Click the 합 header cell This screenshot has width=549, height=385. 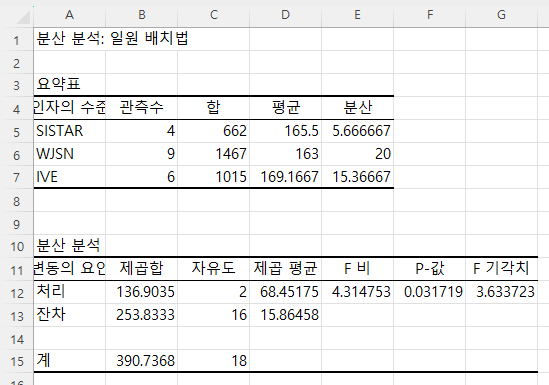214,107
